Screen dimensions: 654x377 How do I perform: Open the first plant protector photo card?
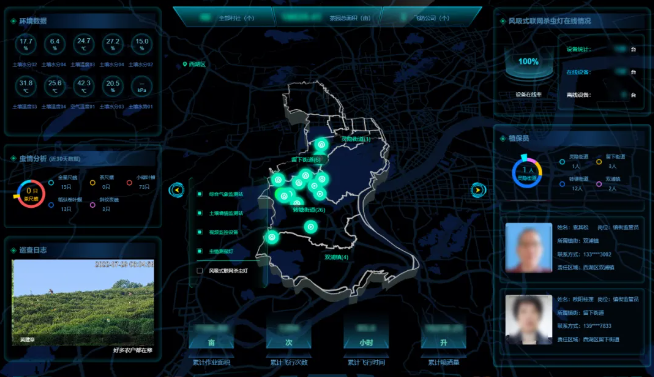(x=528, y=248)
